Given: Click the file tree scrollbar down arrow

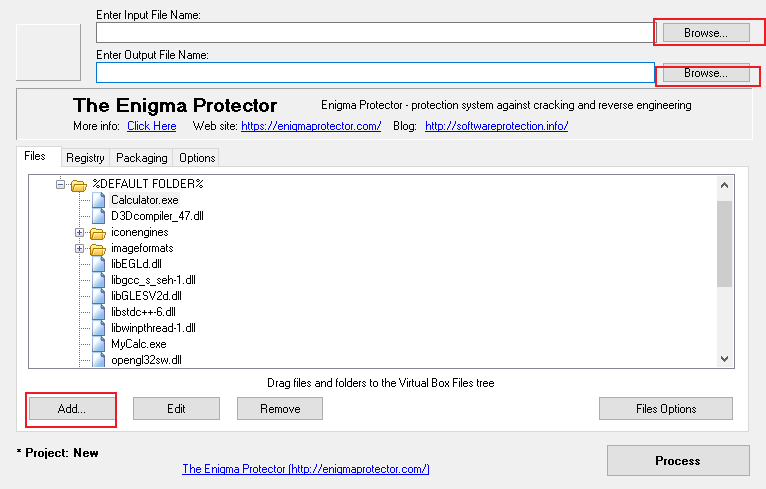Looking at the screenshot, I should 724,359.
